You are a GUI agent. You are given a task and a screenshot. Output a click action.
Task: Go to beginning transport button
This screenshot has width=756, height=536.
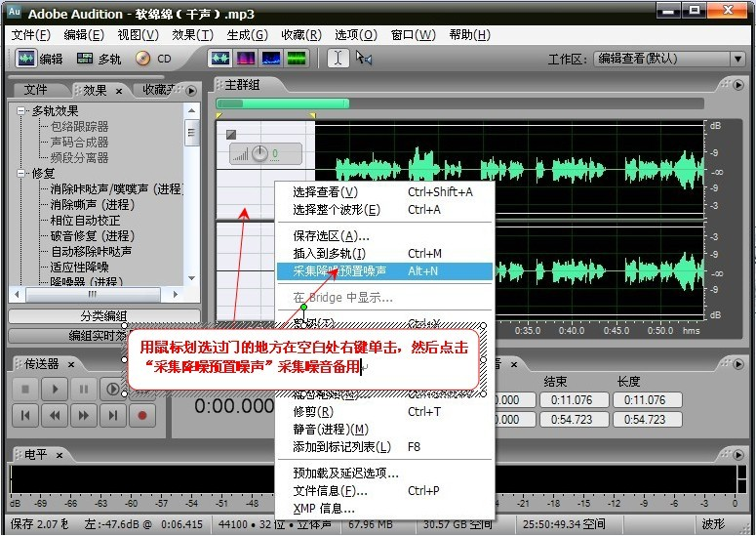pos(25,415)
